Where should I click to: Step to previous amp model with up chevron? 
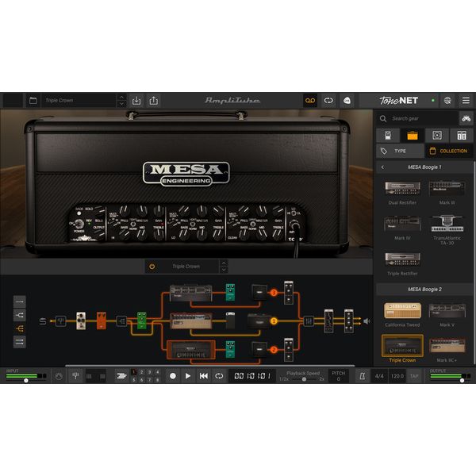[x=224, y=263]
